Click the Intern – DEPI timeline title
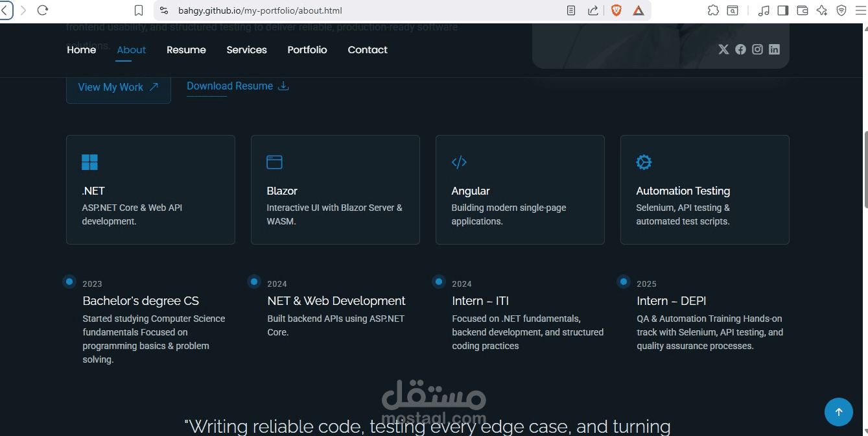The height and width of the screenshot is (436, 868). pyautogui.click(x=672, y=301)
